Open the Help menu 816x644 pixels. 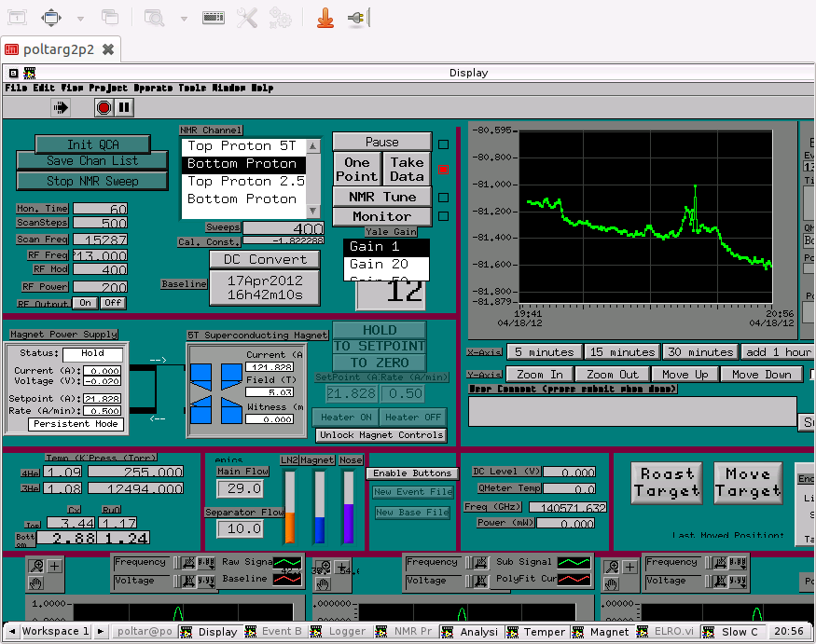pyautogui.click(x=262, y=88)
